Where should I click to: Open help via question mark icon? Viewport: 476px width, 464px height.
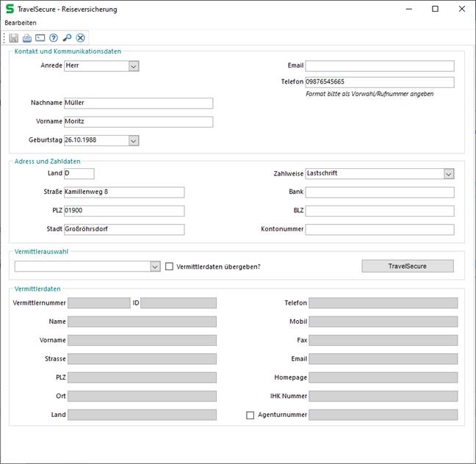54,38
